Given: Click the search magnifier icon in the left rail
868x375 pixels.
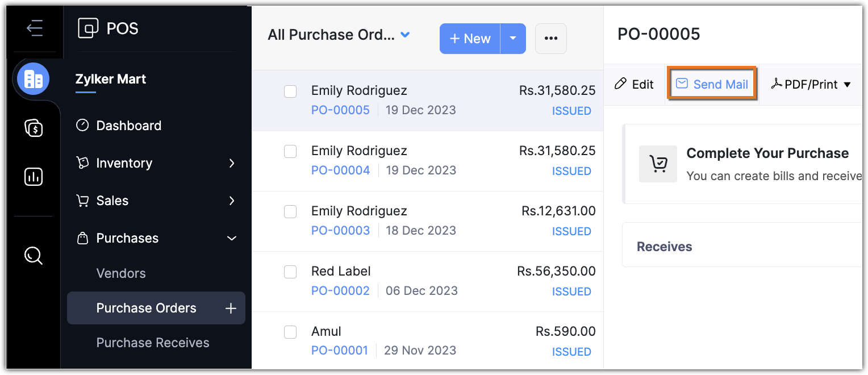Looking at the screenshot, I should [34, 256].
